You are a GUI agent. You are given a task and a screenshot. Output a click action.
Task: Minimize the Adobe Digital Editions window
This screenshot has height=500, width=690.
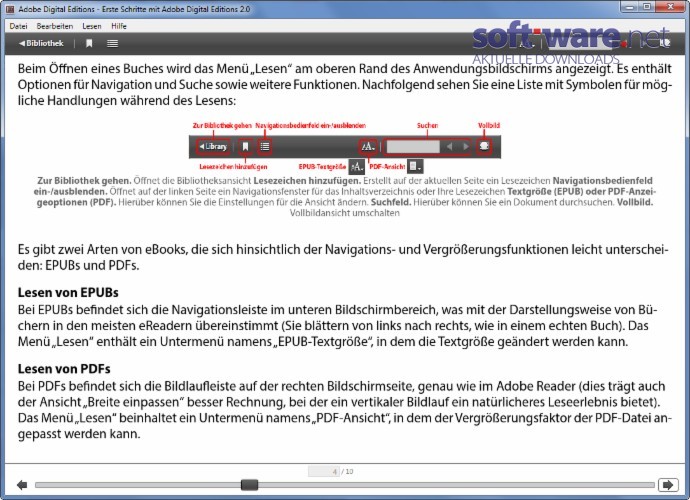pyautogui.click(x=630, y=7)
